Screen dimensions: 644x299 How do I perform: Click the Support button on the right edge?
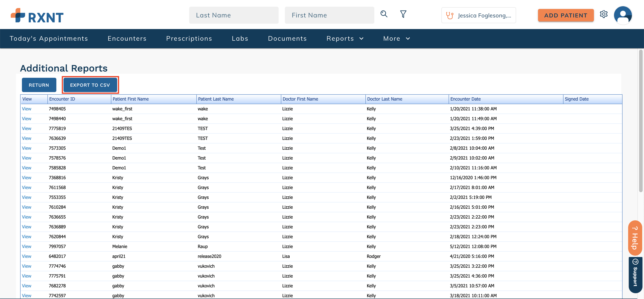635,275
